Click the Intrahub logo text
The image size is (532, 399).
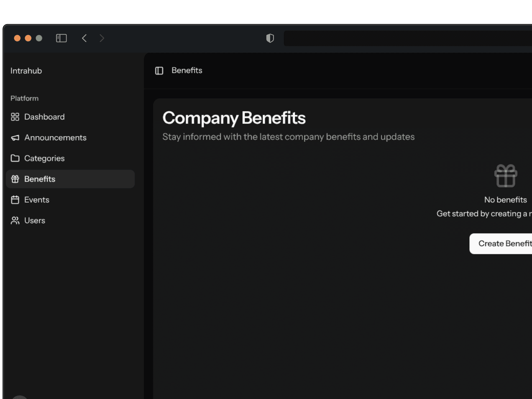pyautogui.click(x=26, y=71)
